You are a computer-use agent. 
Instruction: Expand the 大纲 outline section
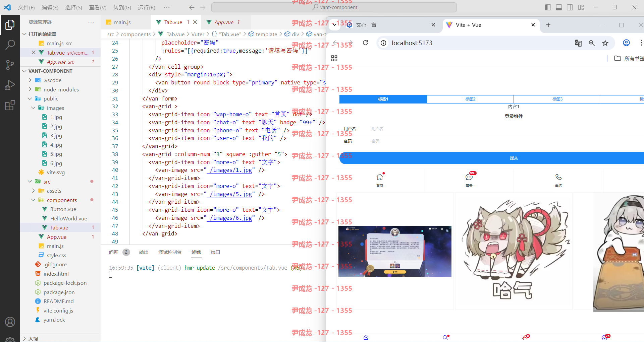(24, 339)
